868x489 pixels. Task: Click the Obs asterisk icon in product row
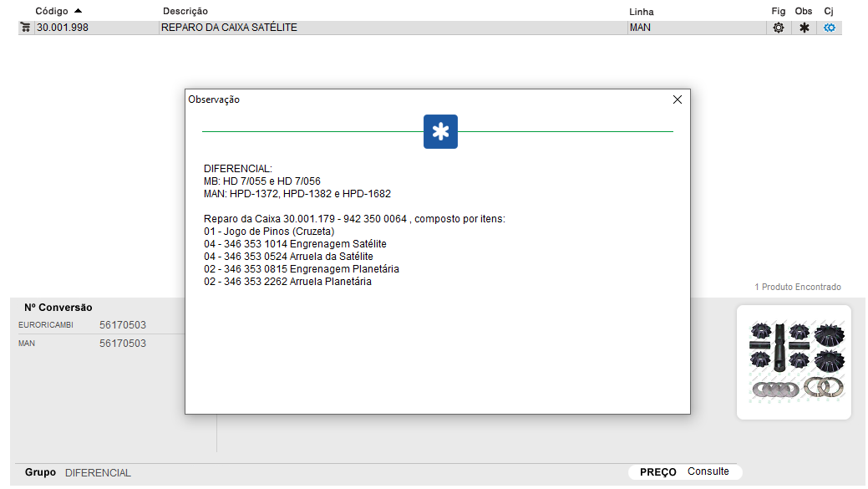click(804, 28)
